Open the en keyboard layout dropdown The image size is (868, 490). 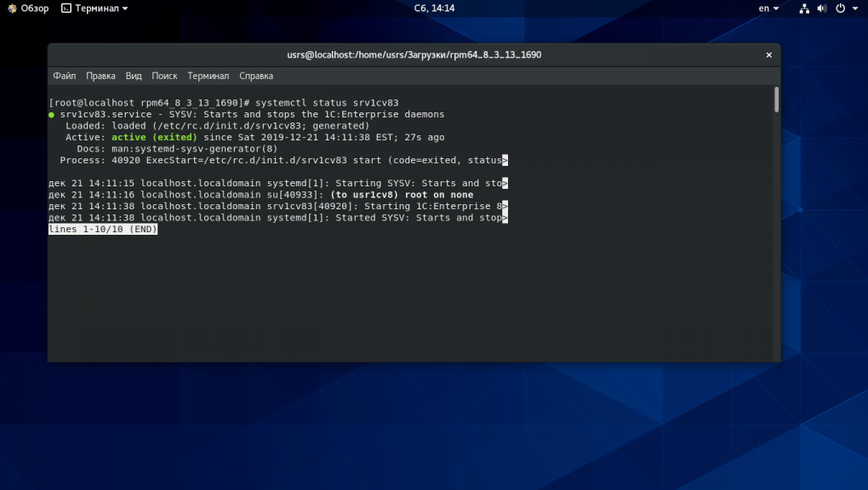tap(768, 9)
